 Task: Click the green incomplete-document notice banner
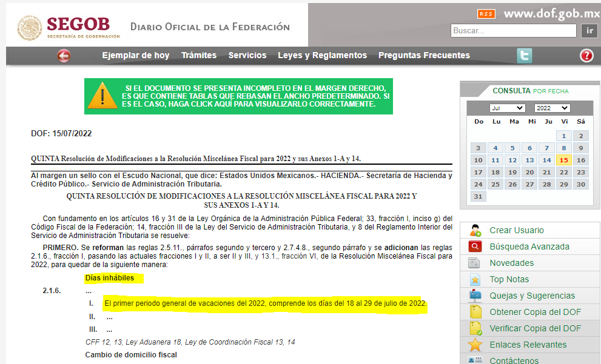click(x=238, y=96)
